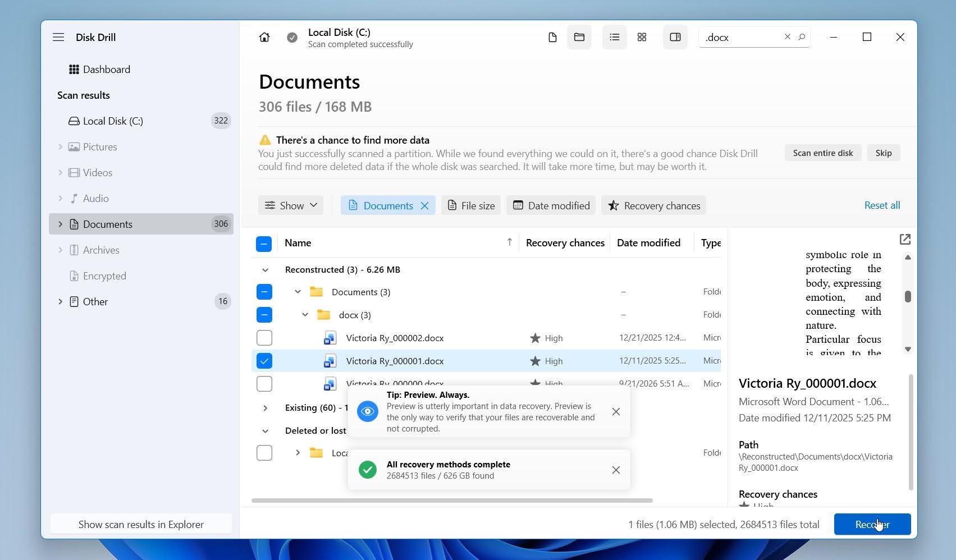The image size is (956, 560).
Task: Dismiss the Preview tip notification
Action: pyautogui.click(x=616, y=412)
